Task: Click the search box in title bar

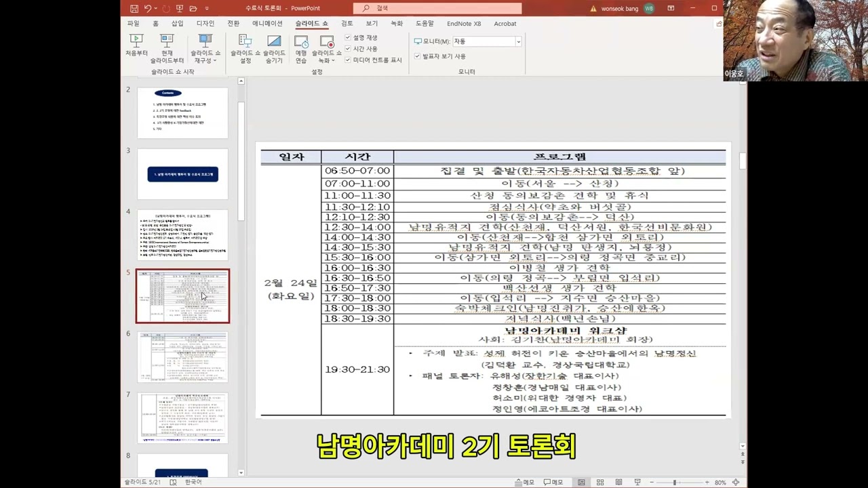Action: (x=438, y=8)
